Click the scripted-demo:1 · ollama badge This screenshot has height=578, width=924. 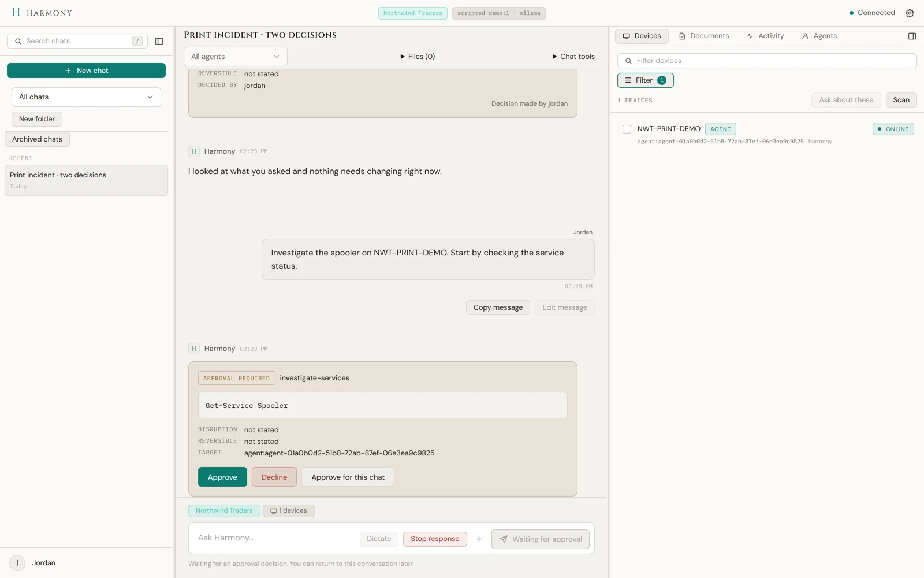pyautogui.click(x=499, y=13)
